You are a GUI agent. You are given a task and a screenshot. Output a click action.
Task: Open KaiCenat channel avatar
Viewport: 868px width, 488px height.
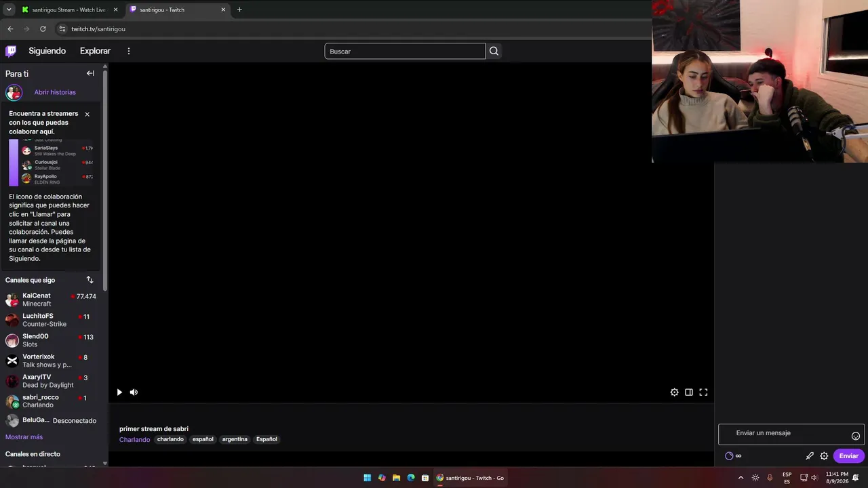[12, 300]
